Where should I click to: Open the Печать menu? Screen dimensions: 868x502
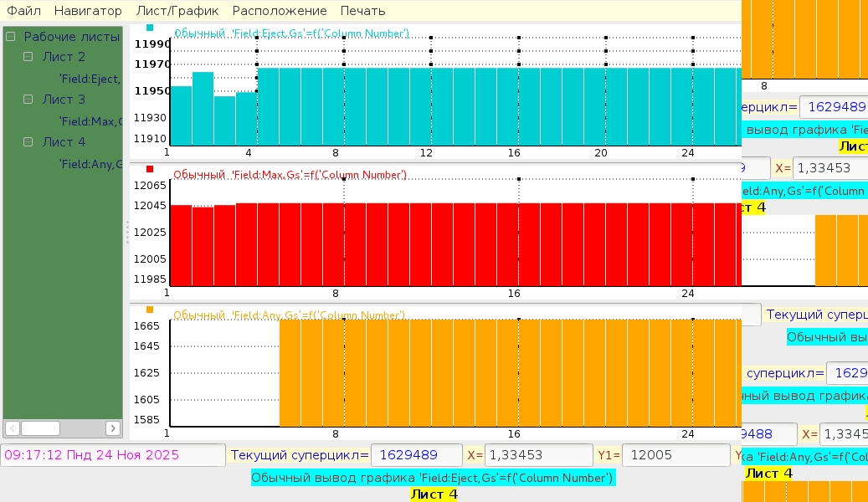point(362,11)
